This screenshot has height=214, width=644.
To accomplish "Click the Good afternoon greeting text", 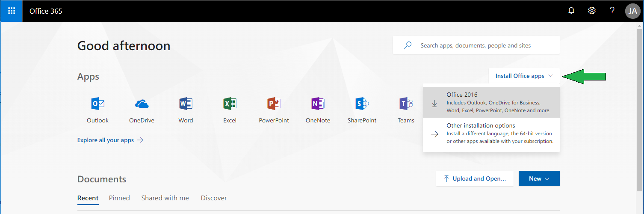I will 124,45.
